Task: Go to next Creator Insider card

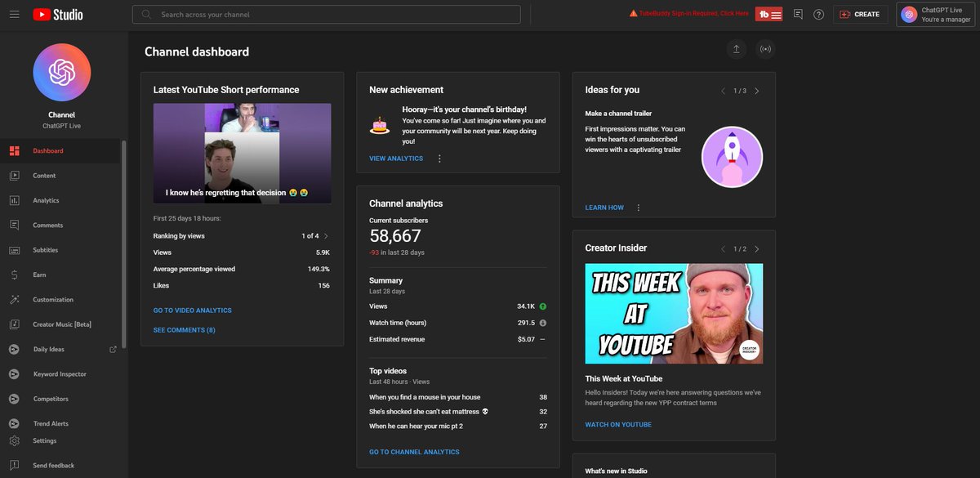Action: click(x=756, y=248)
